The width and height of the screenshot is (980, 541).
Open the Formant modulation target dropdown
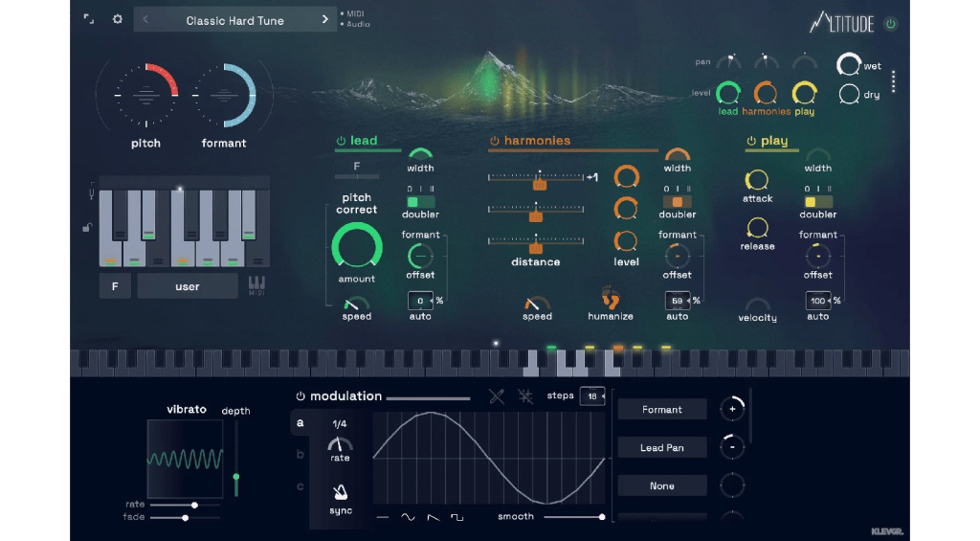(x=662, y=410)
